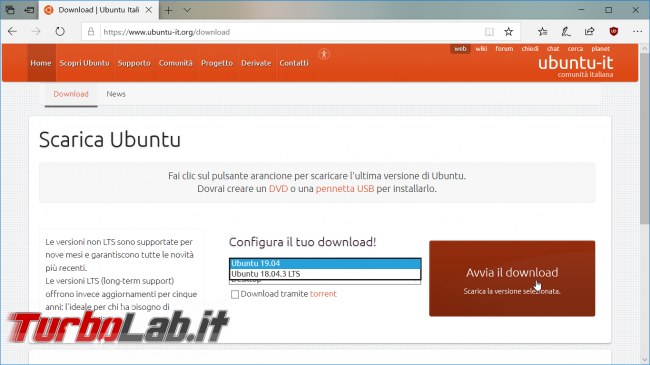
Task: Go back to the previous page
Action: coord(12,32)
